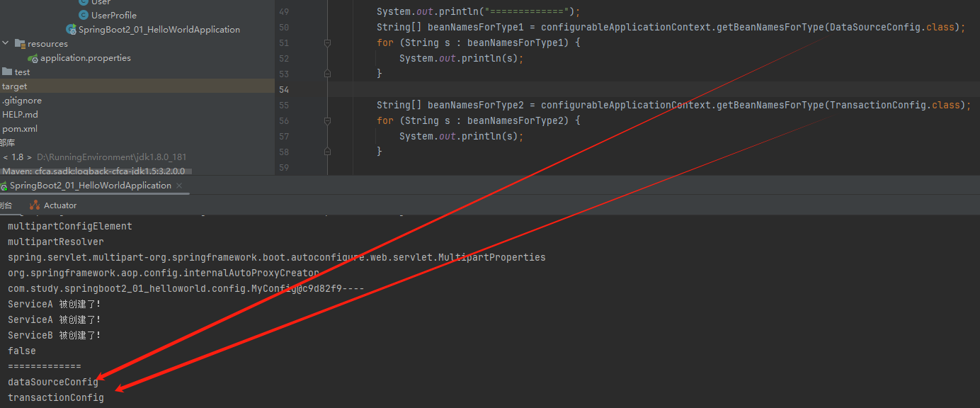This screenshot has width=980, height=408.
Task: Click console output dataSourceConfig
Action: tap(53, 382)
